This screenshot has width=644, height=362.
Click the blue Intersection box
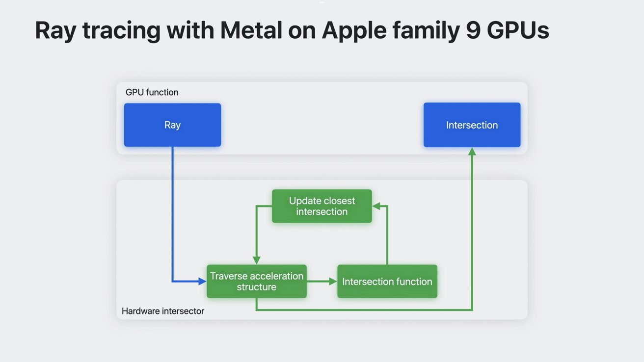coord(472,125)
